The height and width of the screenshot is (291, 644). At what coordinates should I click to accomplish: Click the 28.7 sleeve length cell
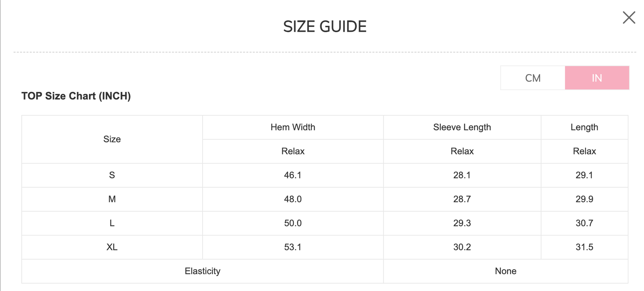point(462,199)
